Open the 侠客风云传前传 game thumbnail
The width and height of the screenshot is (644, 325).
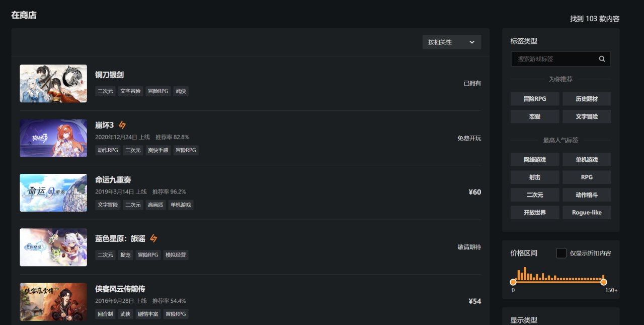click(53, 302)
